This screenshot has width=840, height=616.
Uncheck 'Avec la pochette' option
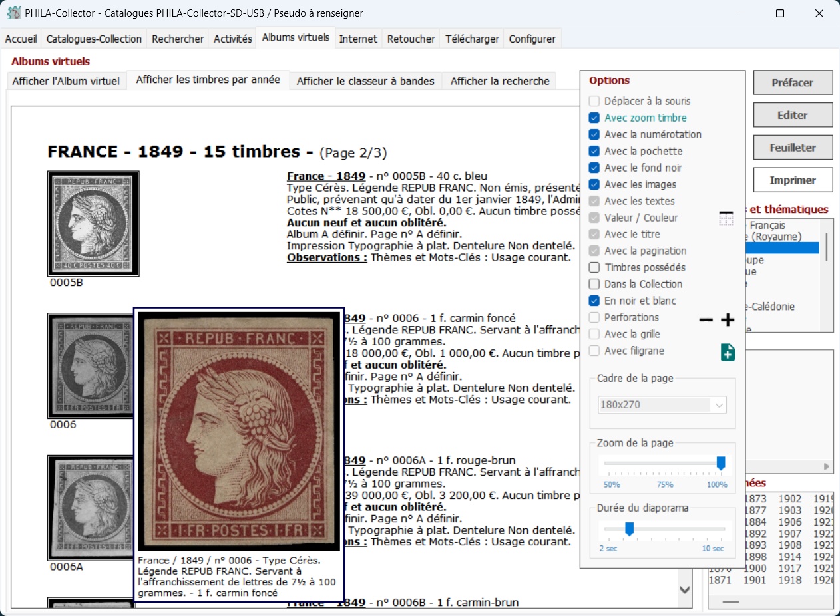tap(594, 152)
